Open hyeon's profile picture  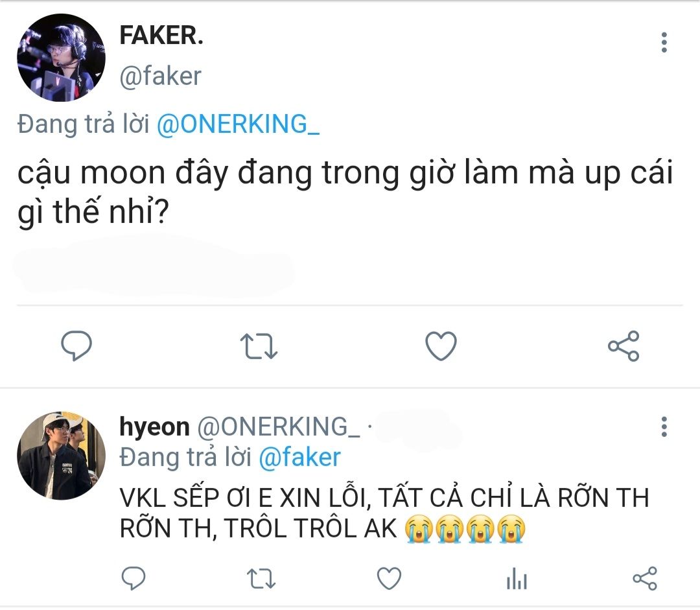[x=61, y=454]
